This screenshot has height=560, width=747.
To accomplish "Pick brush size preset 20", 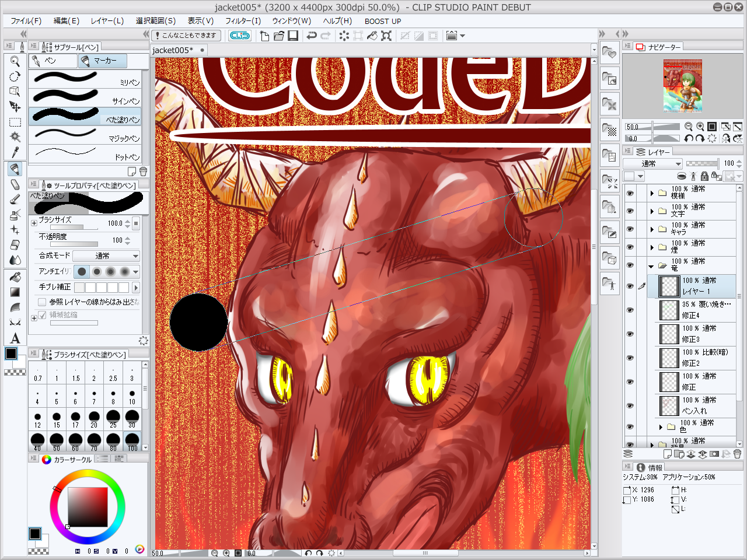I will (x=94, y=419).
